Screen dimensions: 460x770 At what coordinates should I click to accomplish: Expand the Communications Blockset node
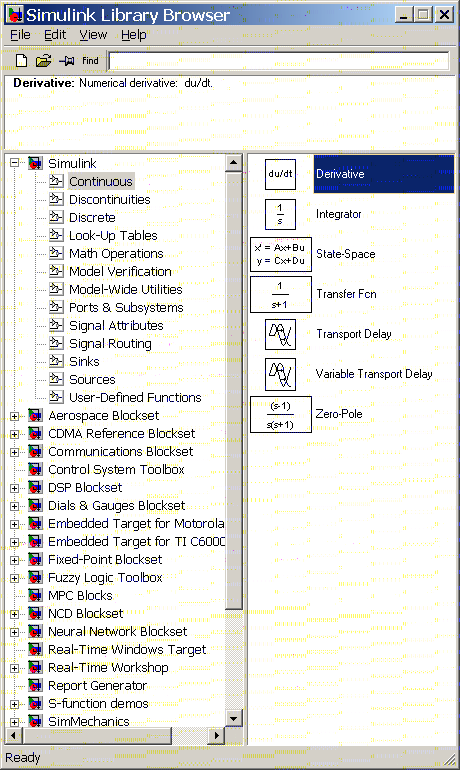click(15, 452)
